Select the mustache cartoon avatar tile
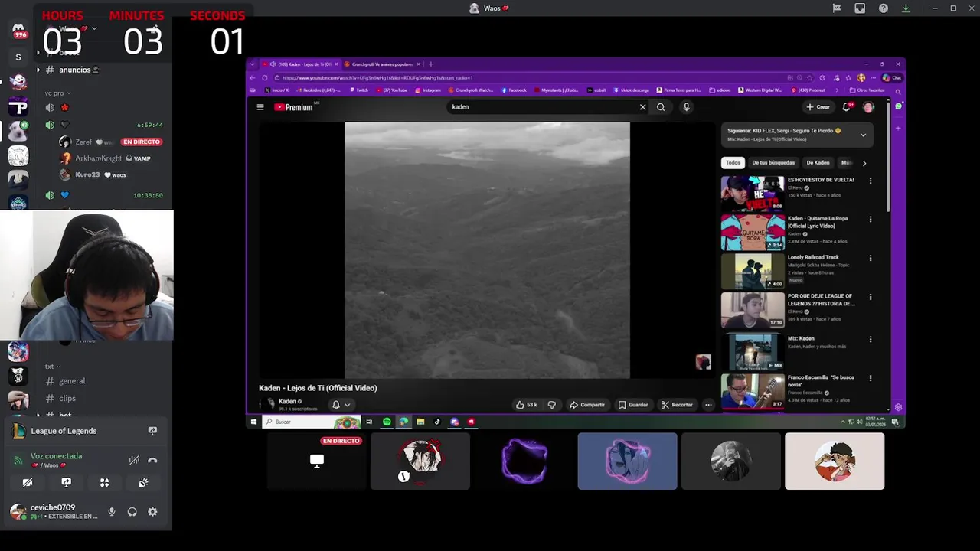980x551 pixels. coord(835,461)
